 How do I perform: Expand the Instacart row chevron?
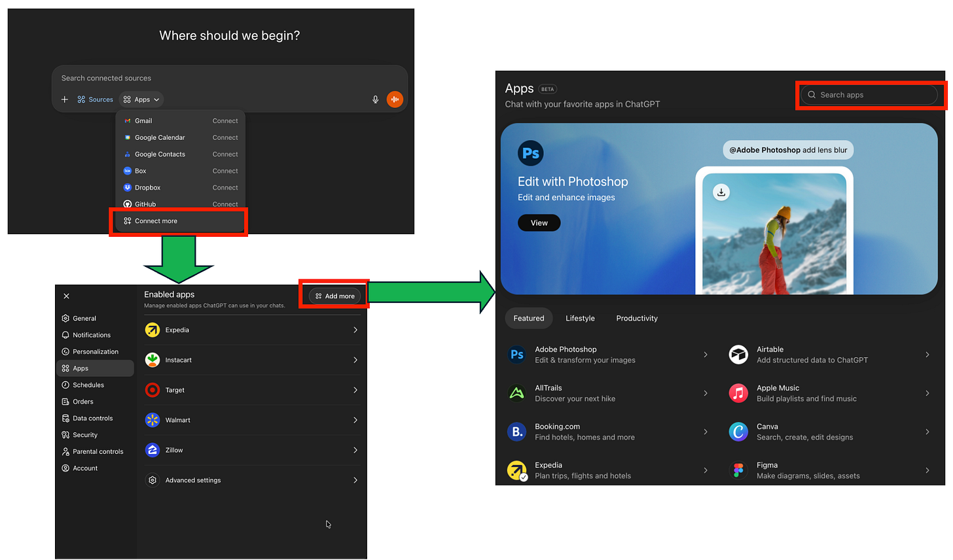coord(355,360)
